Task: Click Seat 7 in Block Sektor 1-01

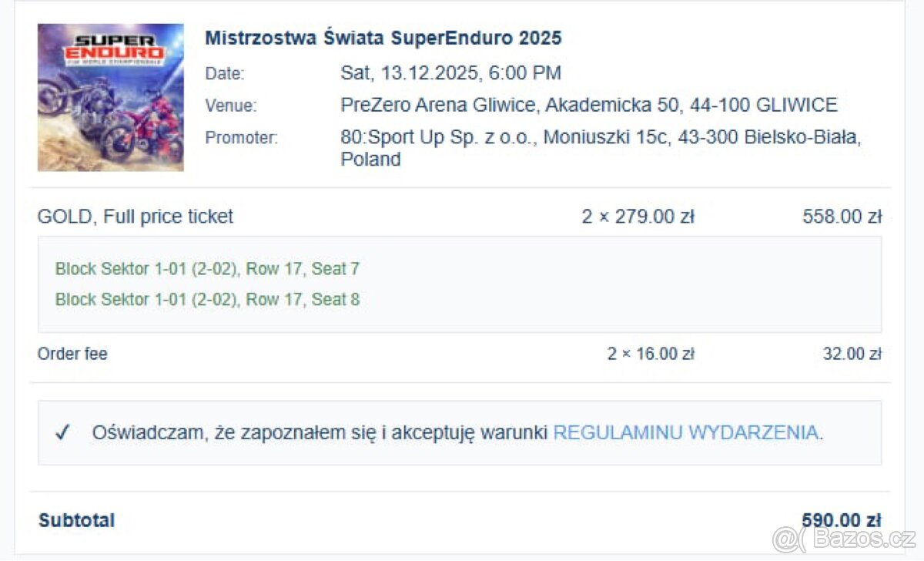Action: point(208,268)
